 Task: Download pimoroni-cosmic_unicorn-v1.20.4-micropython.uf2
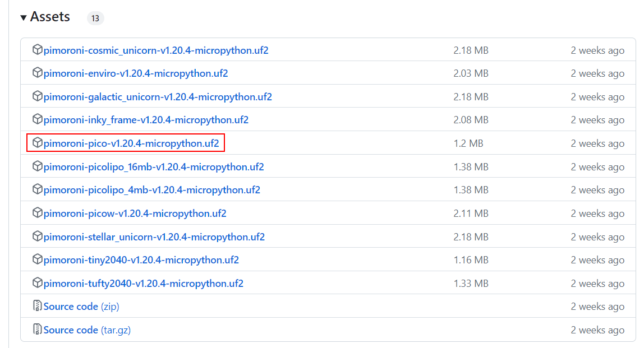tap(156, 50)
